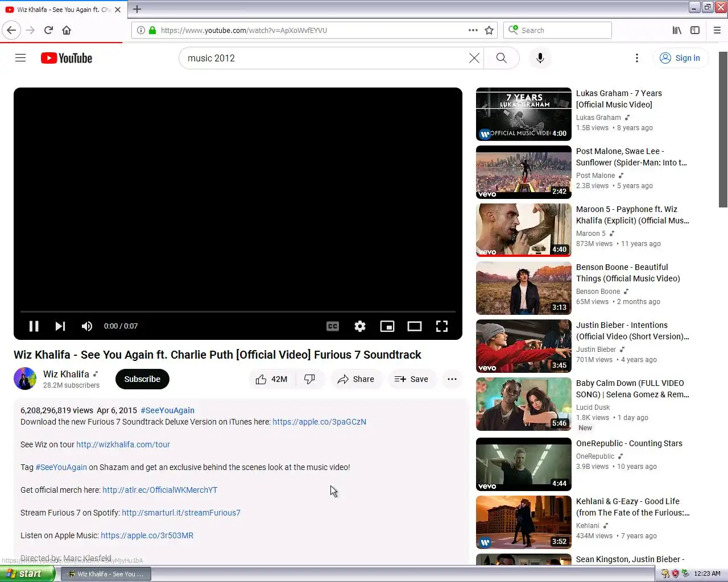Toggle browser sidebar view

[x=695, y=30]
